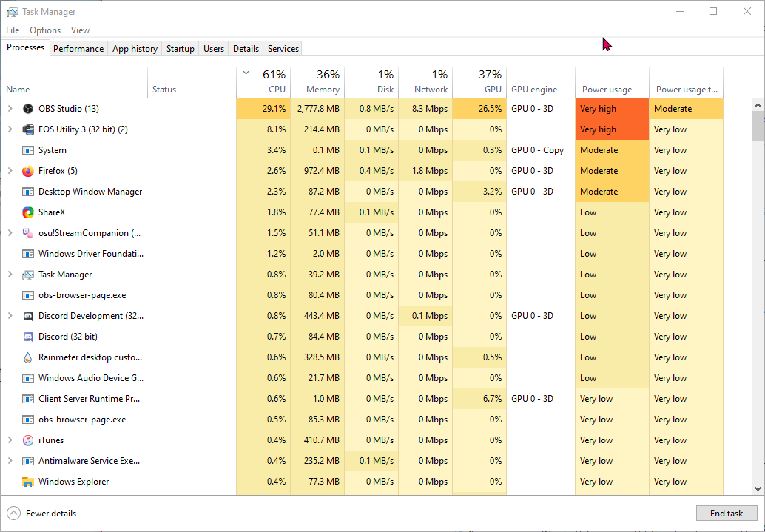Image resolution: width=765 pixels, height=532 pixels.
Task: Sort by the Memory column header
Action: 317,82
